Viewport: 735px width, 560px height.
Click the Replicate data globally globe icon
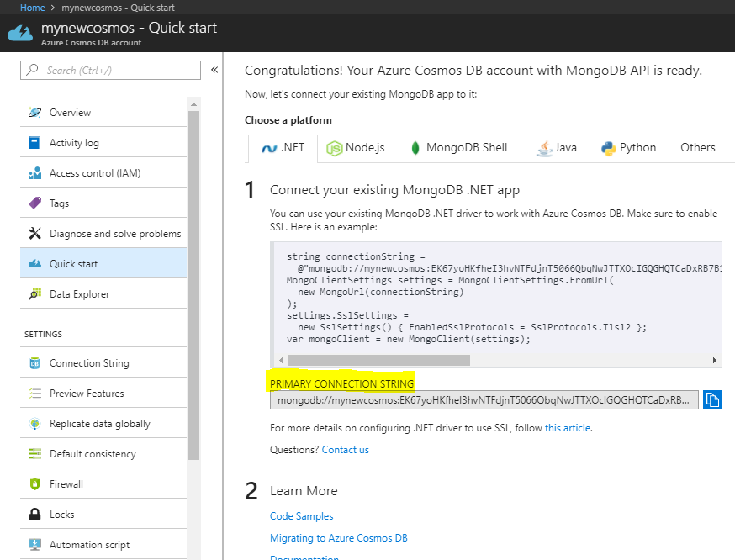pyautogui.click(x=34, y=424)
